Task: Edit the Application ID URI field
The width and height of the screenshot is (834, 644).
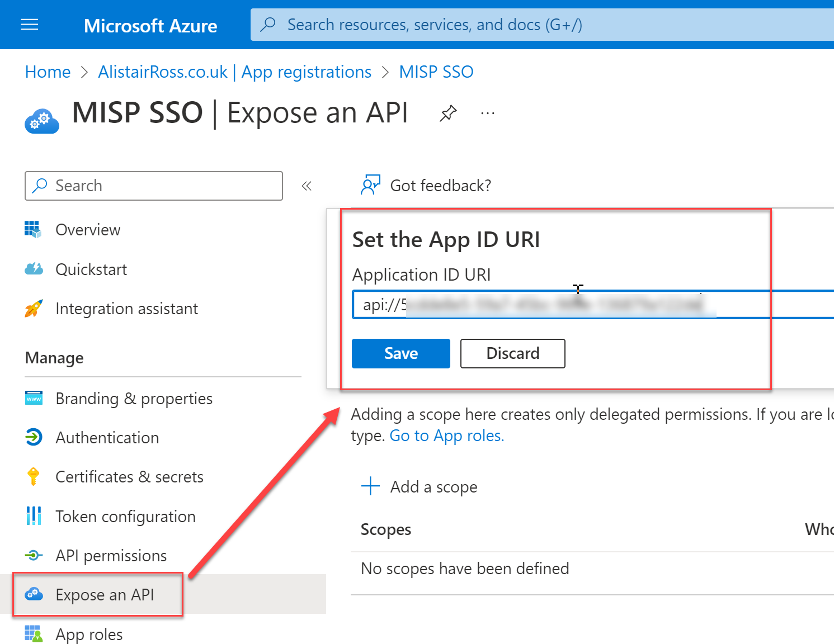Action: click(593, 305)
